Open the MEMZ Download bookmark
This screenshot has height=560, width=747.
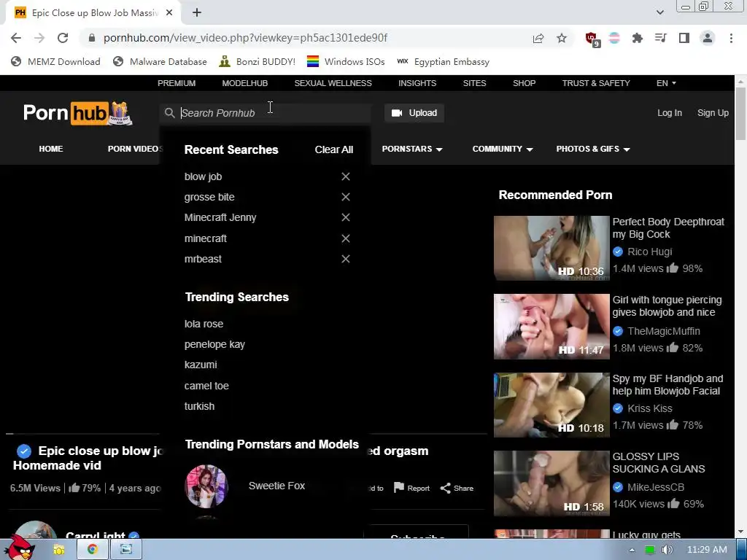coord(55,61)
